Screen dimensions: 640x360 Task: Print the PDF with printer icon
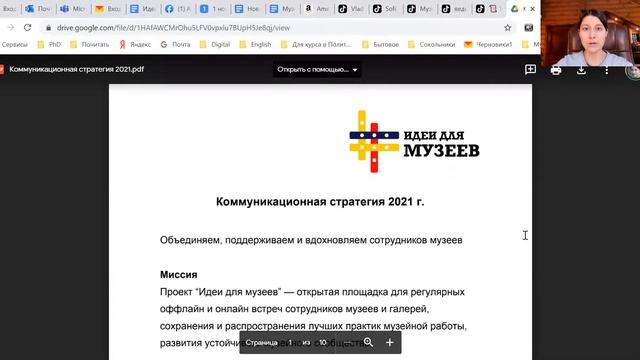click(x=556, y=70)
